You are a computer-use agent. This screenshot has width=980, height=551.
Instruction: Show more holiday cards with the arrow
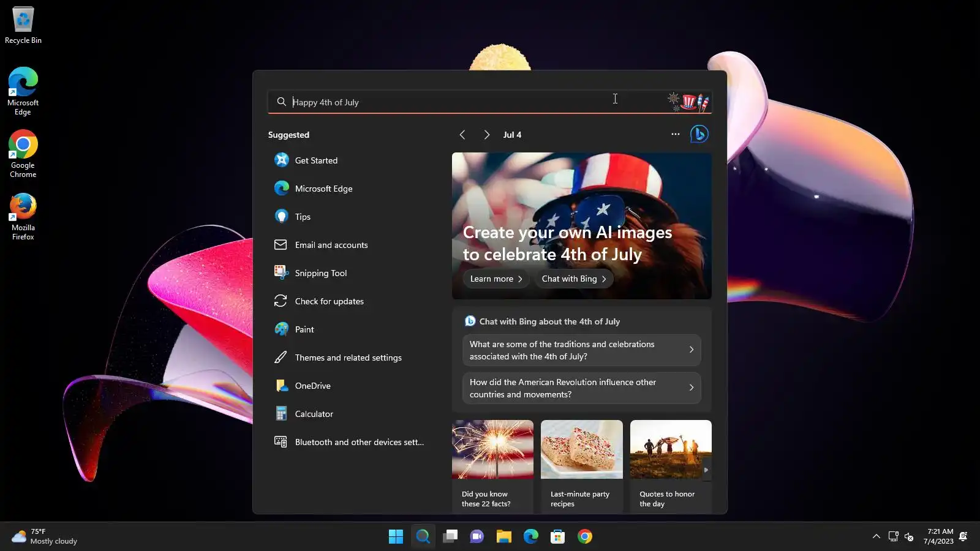point(706,470)
